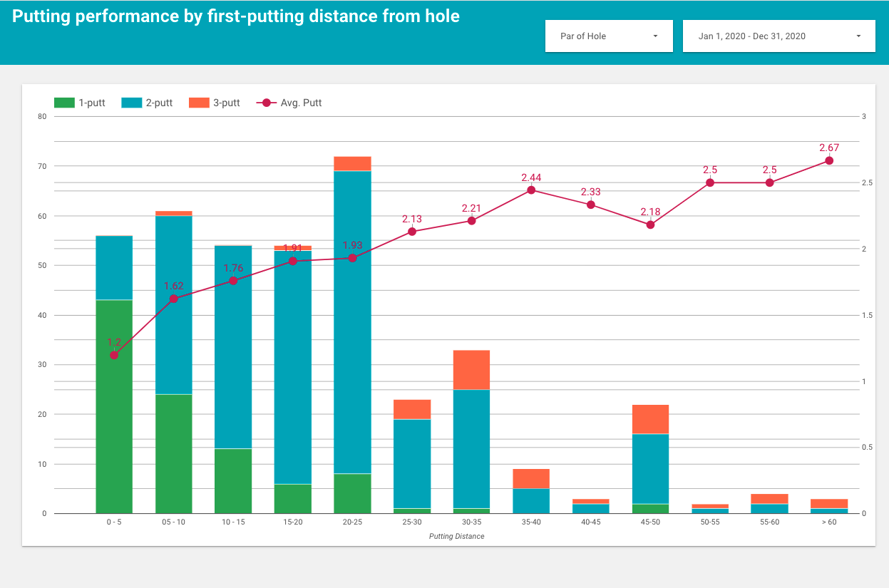This screenshot has height=588, width=889.
Task: Click the green 1-putt bar for 20-25
Action: point(352,494)
